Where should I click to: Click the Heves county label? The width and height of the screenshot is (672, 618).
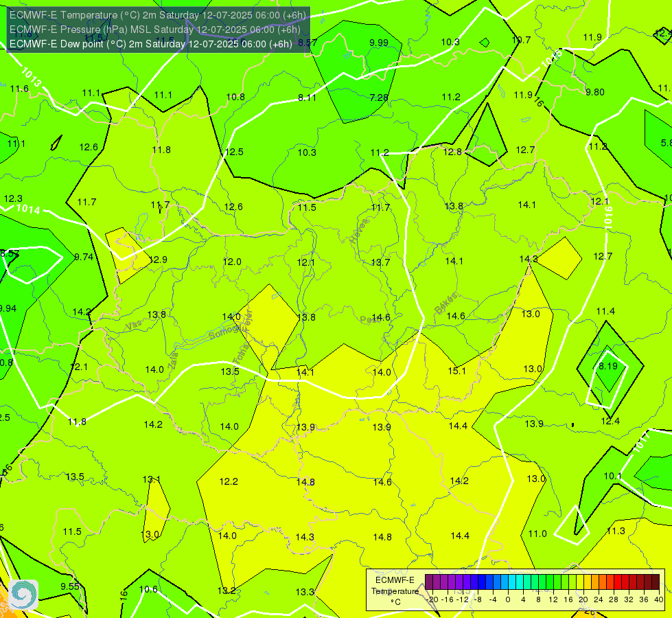point(359,231)
